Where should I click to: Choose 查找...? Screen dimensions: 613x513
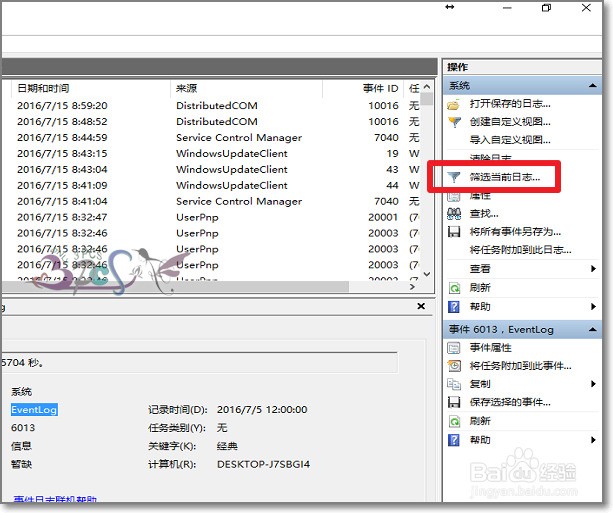tap(484, 214)
